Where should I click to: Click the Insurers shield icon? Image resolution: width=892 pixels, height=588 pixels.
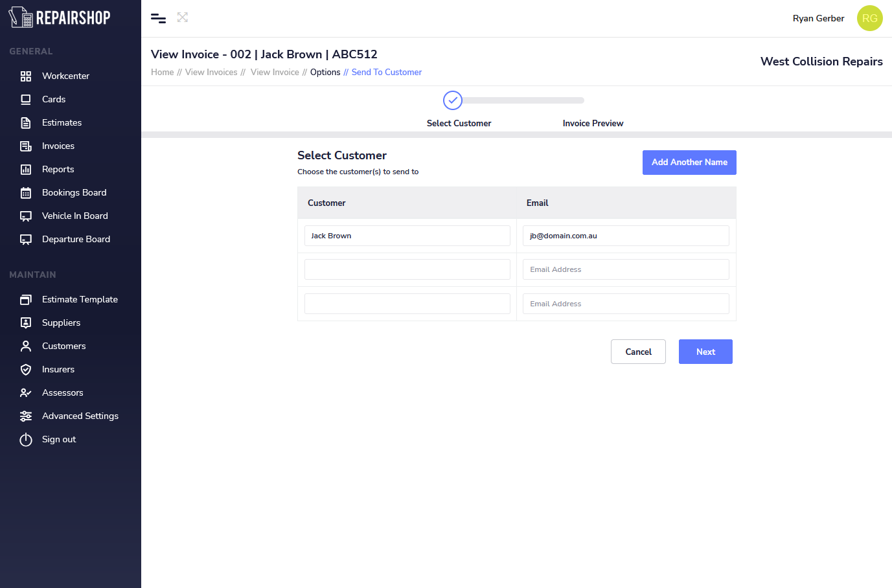tap(26, 370)
